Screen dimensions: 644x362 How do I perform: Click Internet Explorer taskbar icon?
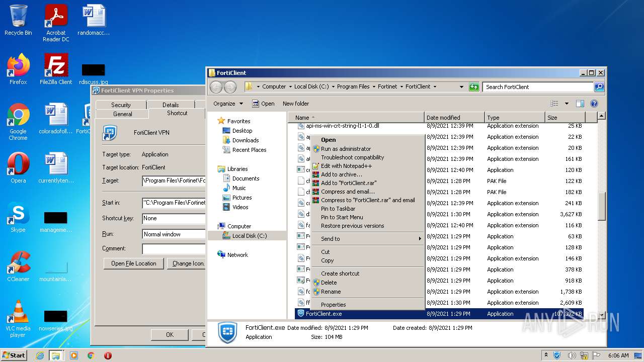pos(40,355)
